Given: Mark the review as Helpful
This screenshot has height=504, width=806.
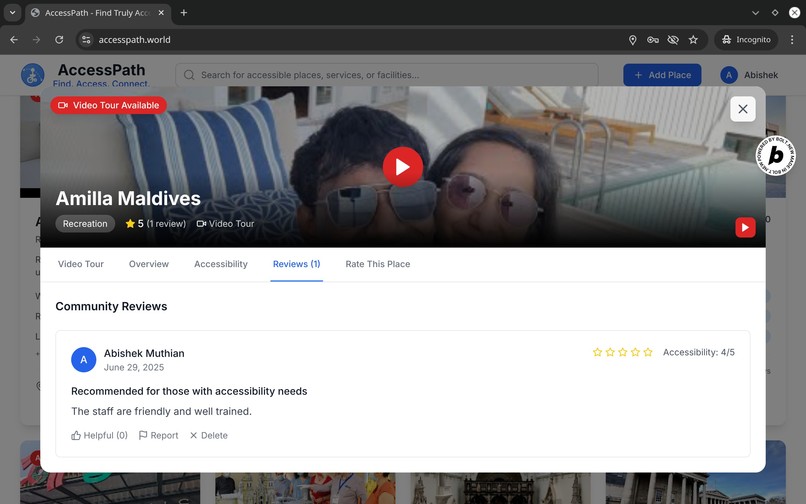Looking at the screenshot, I should click(99, 435).
